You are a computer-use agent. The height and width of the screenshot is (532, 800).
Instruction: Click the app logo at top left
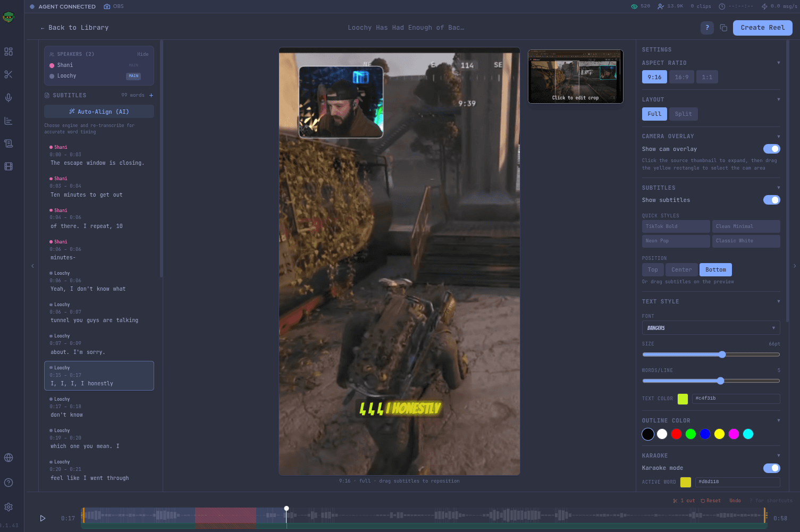pos(9,17)
